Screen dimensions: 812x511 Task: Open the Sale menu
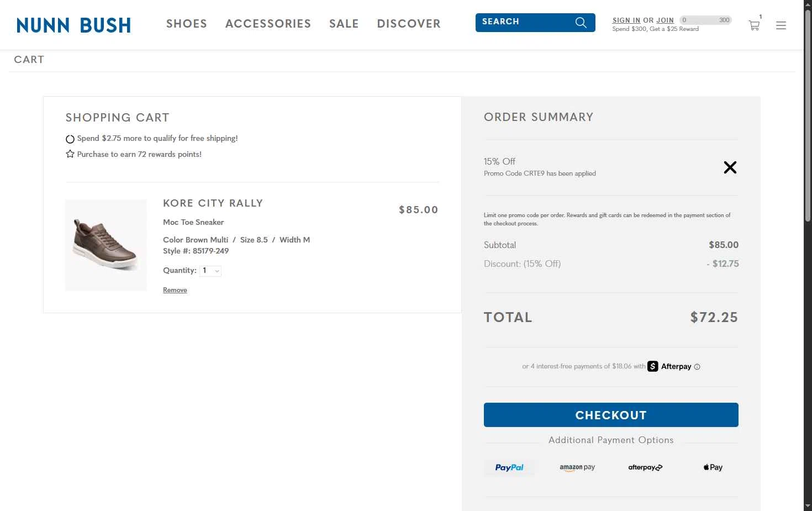point(344,24)
